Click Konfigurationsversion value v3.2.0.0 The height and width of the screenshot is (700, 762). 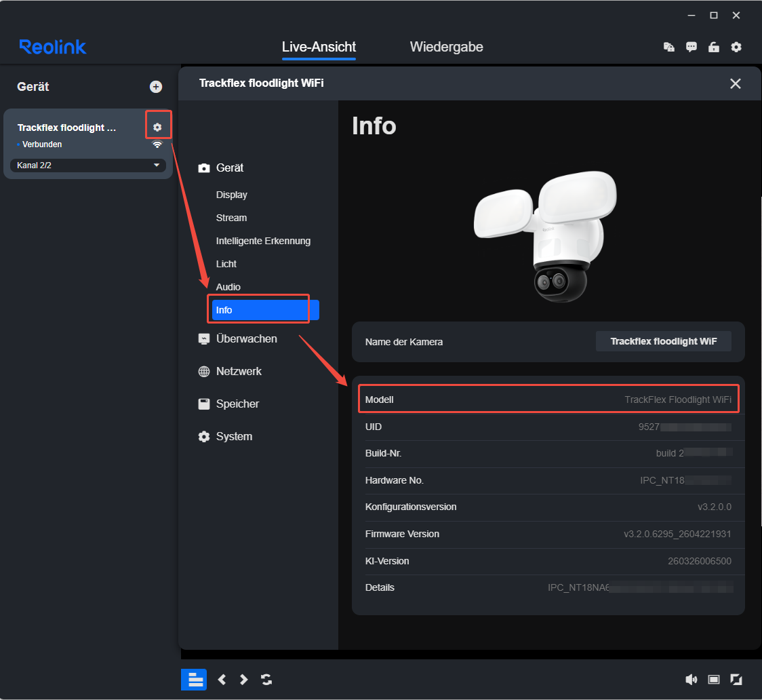tap(715, 507)
